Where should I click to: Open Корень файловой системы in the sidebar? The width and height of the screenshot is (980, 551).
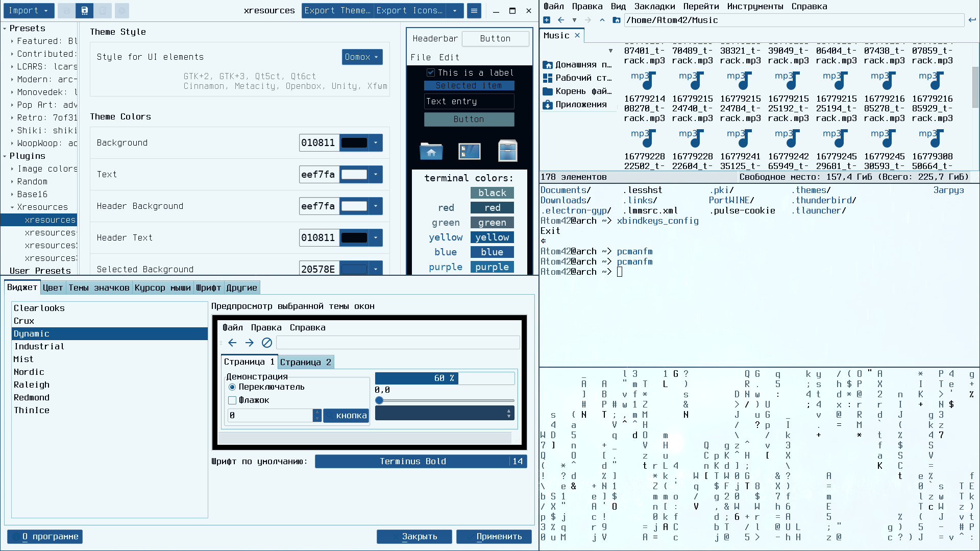pos(578,91)
